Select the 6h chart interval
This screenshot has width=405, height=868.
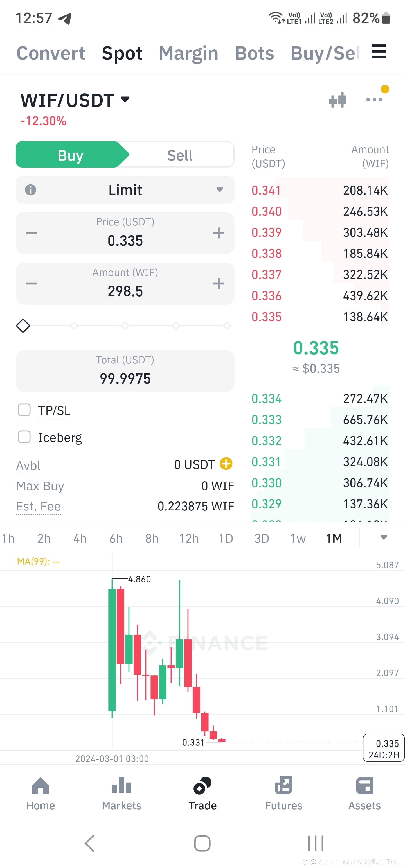tap(116, 539)
